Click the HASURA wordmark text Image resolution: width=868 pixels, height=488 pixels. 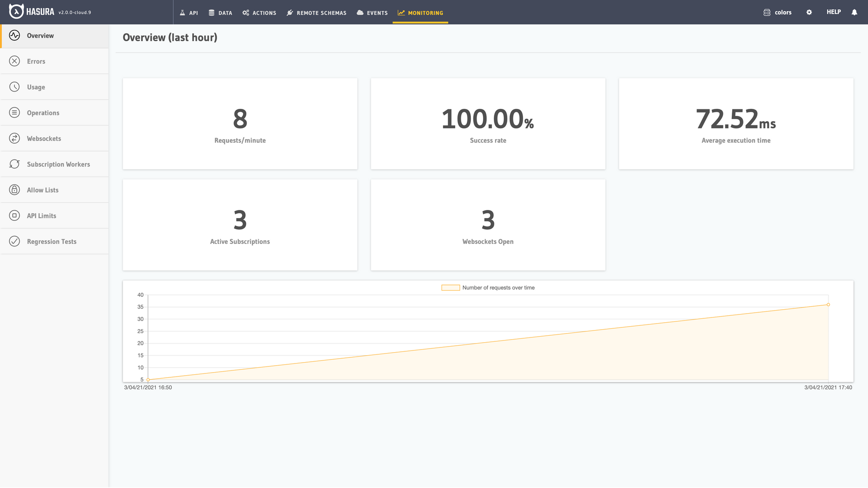40,12
